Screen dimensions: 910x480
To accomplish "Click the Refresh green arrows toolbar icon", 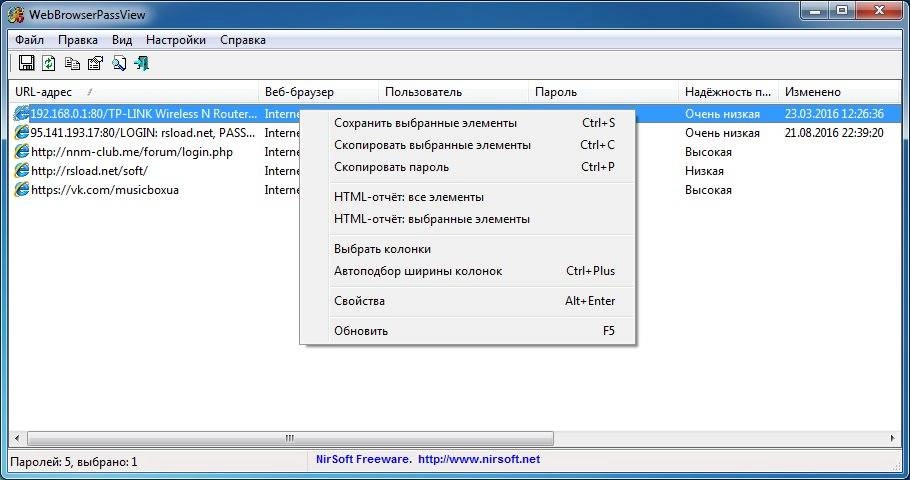I will pos(49,63).
